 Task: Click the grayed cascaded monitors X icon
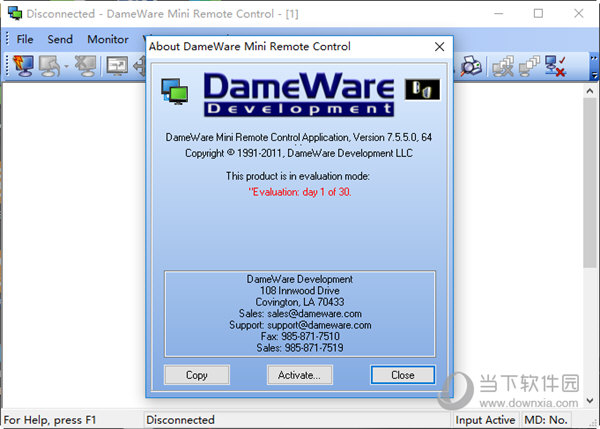(503, 66)
